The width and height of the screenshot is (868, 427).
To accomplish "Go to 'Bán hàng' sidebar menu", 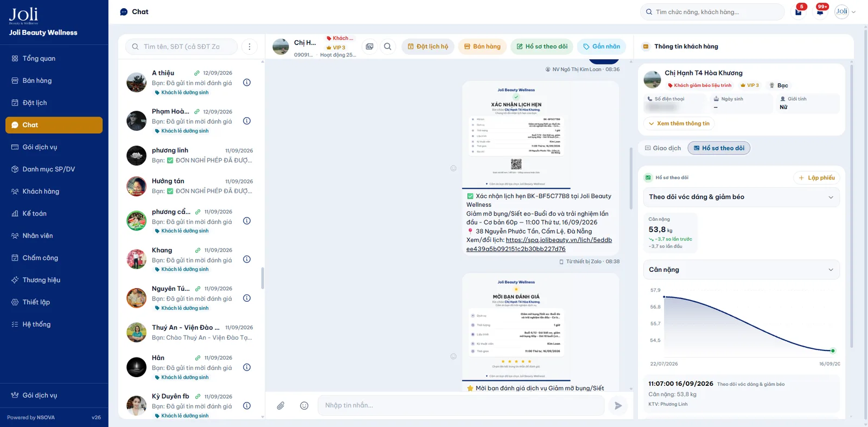I will [54, 81].
